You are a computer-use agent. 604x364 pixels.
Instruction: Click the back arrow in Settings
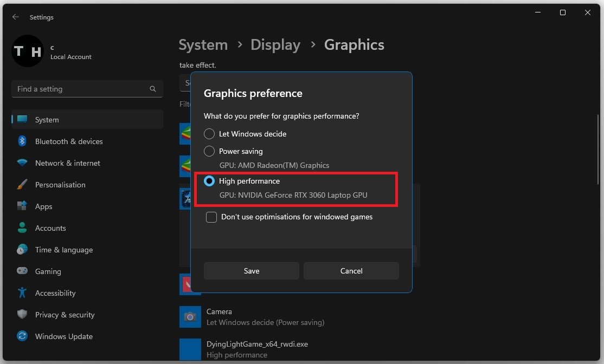coord(15,17)
